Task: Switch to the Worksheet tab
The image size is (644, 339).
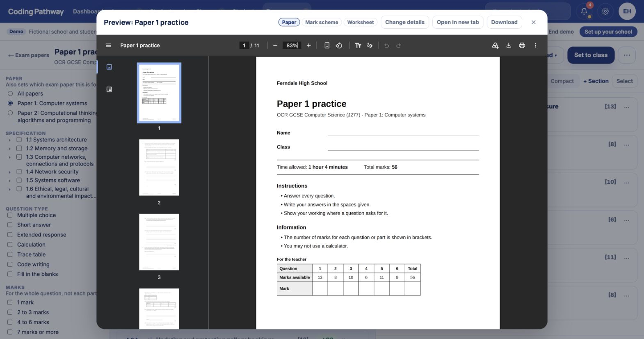Action: (x=360, y=22)
